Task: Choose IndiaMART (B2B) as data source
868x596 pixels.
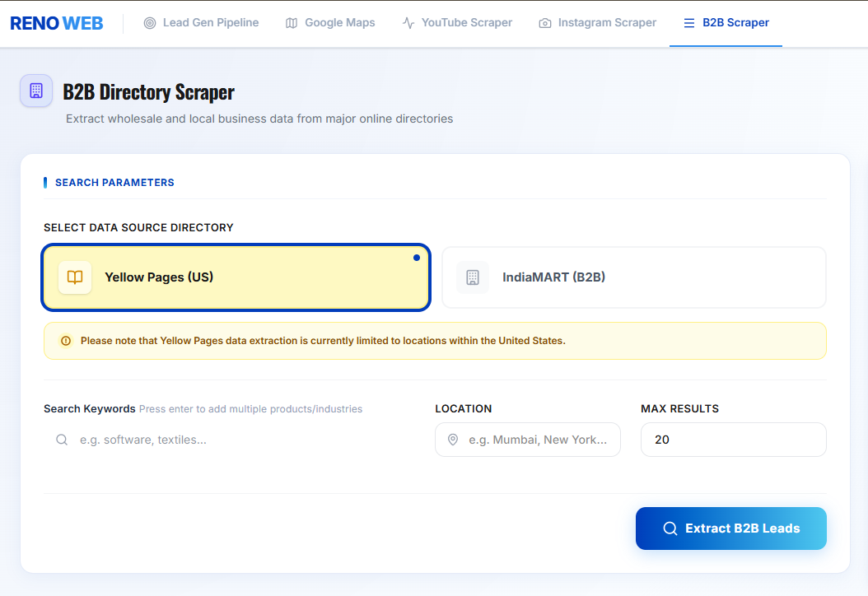Action: (x=634, y=277)
